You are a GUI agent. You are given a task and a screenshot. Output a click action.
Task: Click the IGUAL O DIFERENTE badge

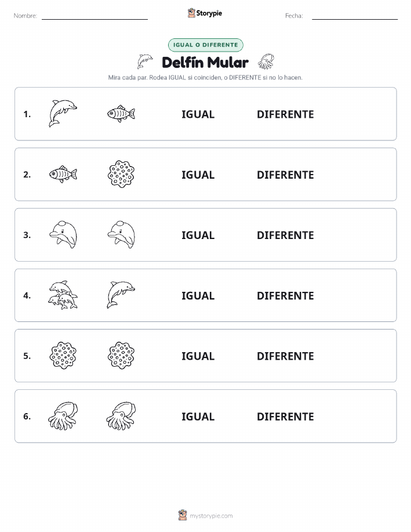click(x=205, y=45)
